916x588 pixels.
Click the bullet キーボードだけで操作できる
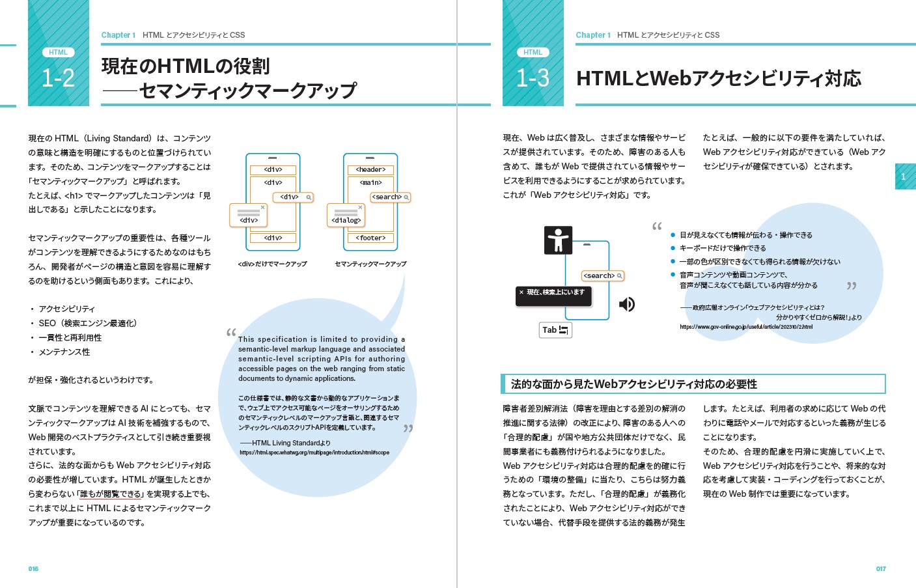pyautogui.click(x=723, y=248)
